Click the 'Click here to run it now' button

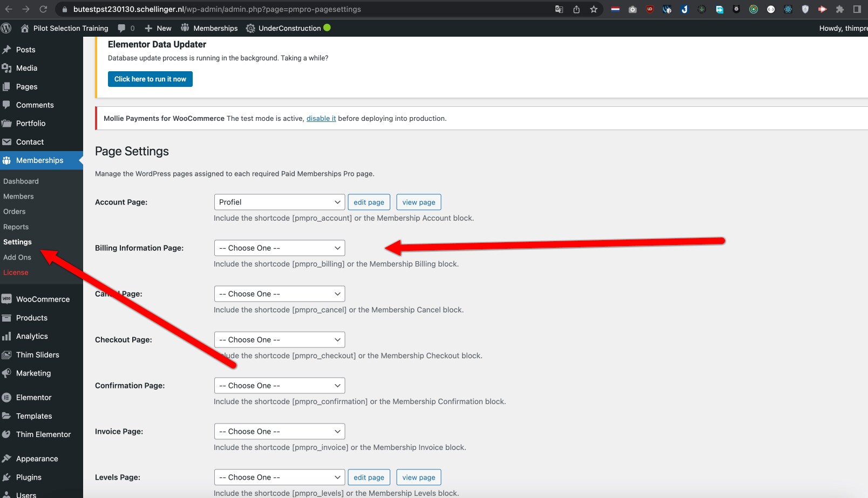(150, 79)
